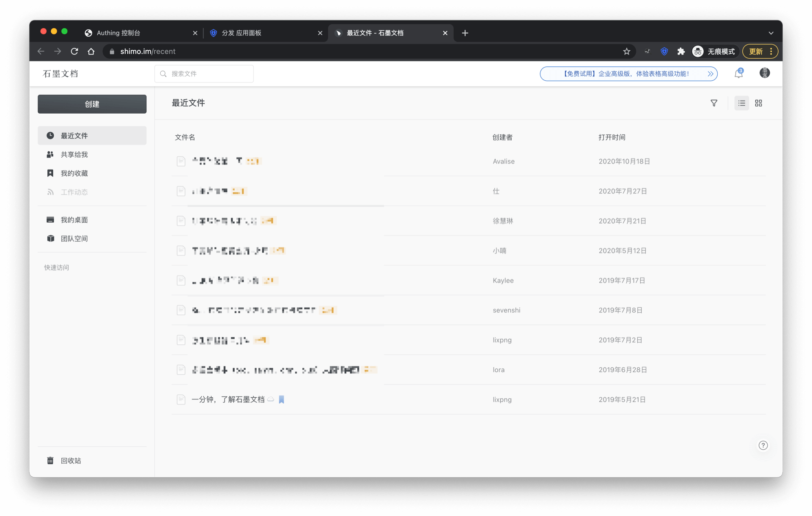Image resolution: width=812 pixels, height=516 pixels.
Task: Open user avatar profile menu
Action: (x=764, y=73)
